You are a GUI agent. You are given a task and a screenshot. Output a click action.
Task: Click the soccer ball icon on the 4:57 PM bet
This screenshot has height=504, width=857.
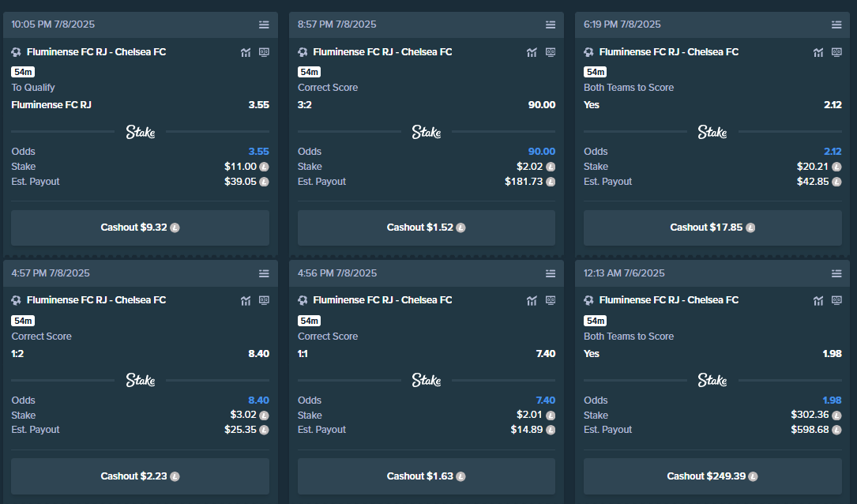[x=17, y=301]
